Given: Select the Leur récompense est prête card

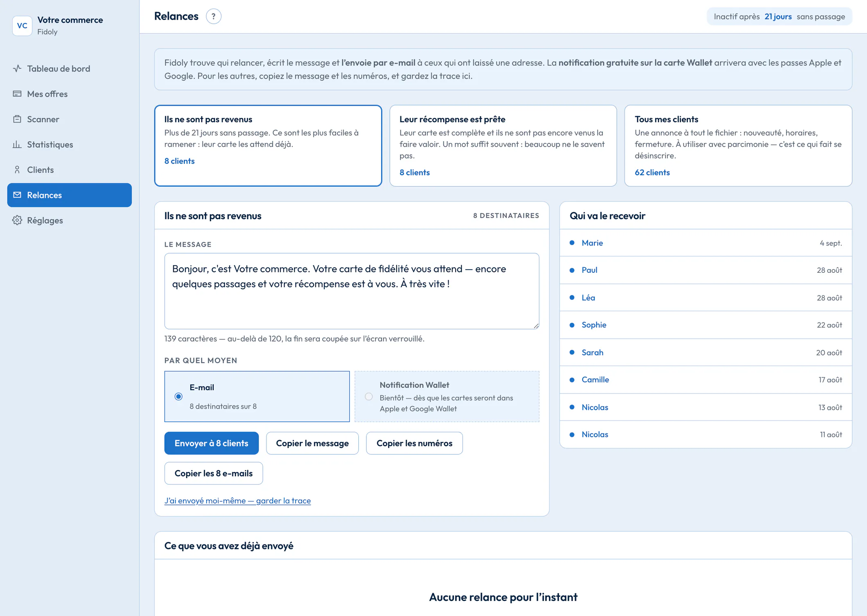Looking at the screenshot, I should click(x=503, y=146).
